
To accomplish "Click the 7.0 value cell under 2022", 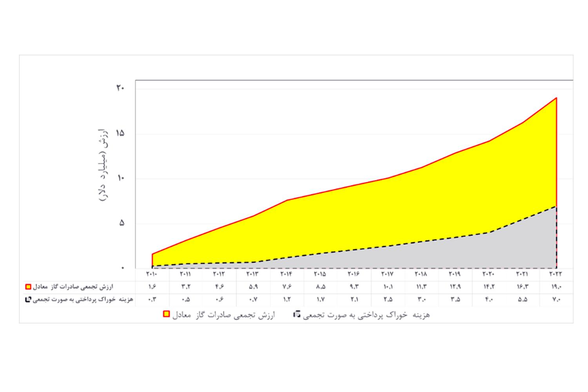I will [x=556, y=299].
